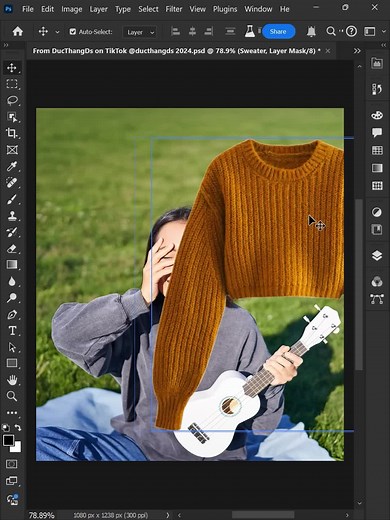Align horizontal centers
The width and height of the screenshot is (390, 520).
[192, 32]
